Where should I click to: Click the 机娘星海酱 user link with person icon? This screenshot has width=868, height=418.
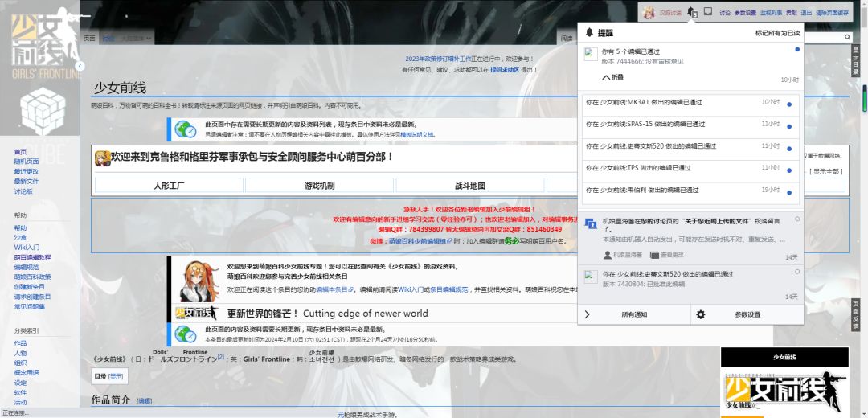coord(622,255)
